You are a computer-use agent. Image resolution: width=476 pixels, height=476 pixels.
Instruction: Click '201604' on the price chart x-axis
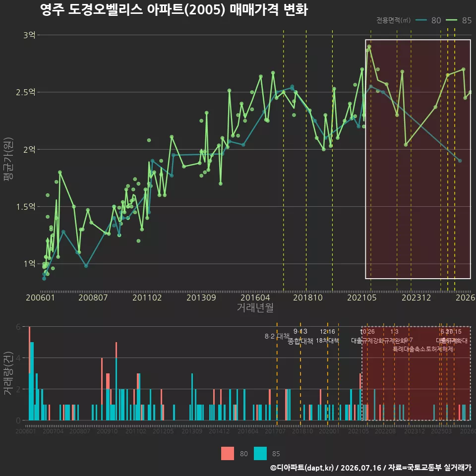click(255, 297)
